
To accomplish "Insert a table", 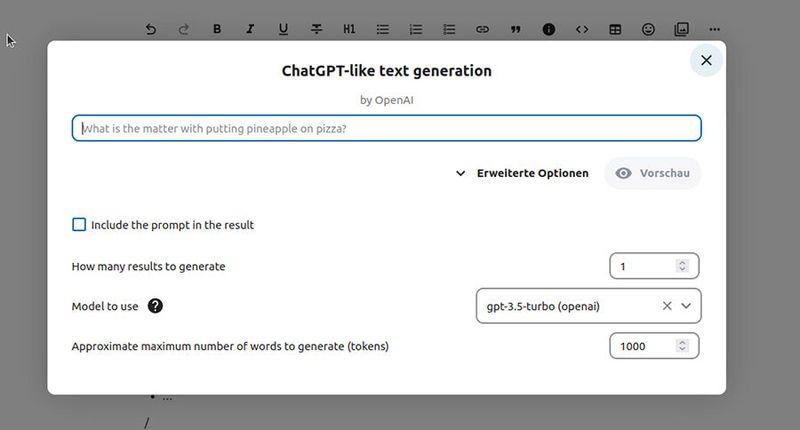I will tap(615, 29).
